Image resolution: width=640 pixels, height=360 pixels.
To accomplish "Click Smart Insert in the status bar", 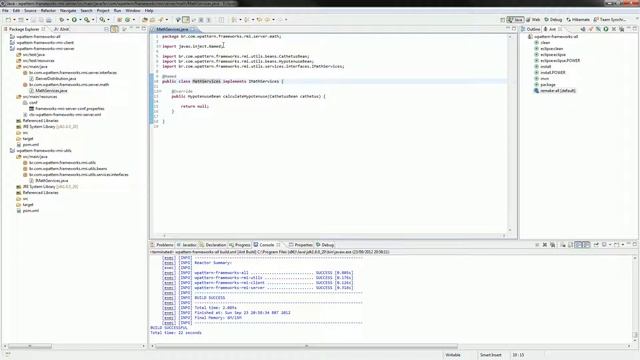I will point(490,355).
